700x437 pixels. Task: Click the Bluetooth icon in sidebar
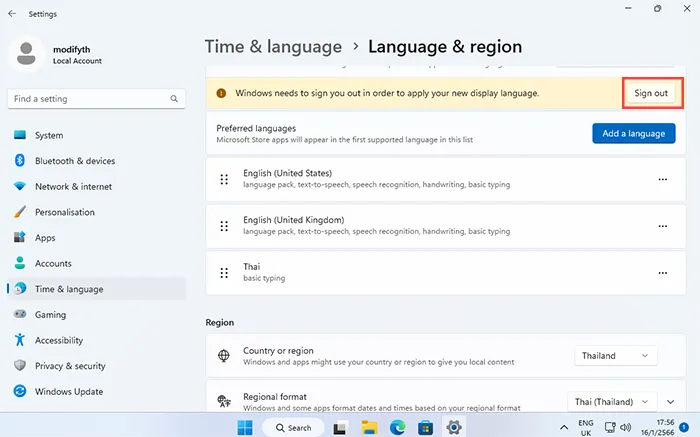(x=20, y=160)
